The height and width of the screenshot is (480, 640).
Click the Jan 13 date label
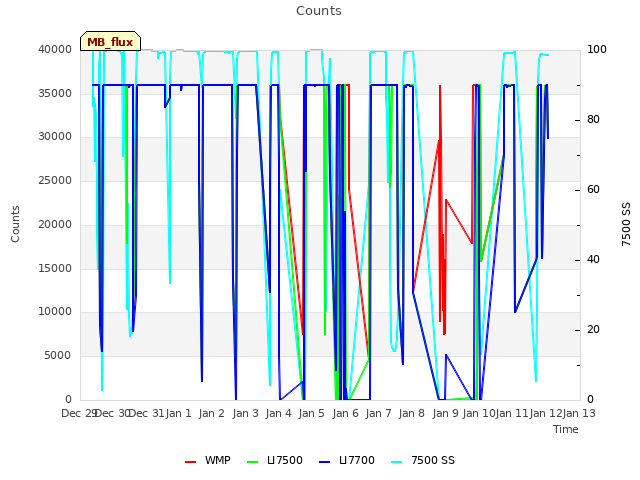pos(579,413)
